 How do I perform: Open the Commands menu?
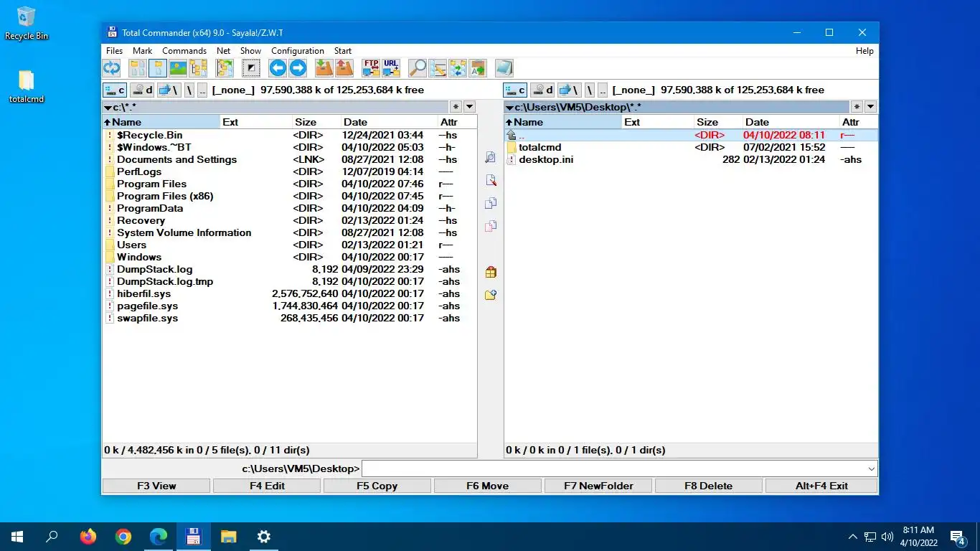tap(184, 51)
